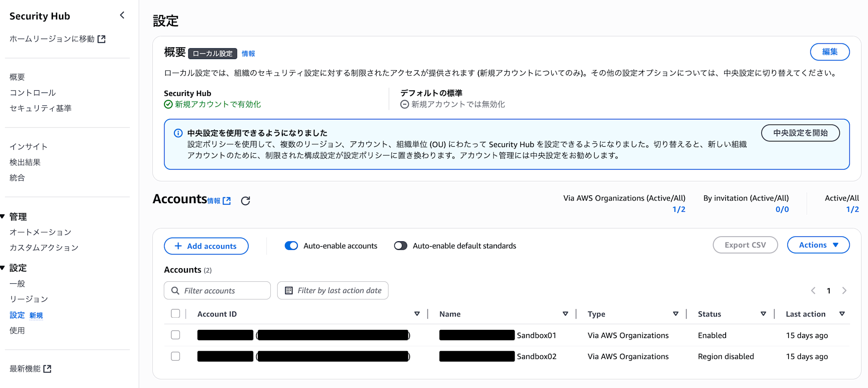Click the Sandbox01 account name
This screenshot has height=388, width=868.
coord(536,335)
